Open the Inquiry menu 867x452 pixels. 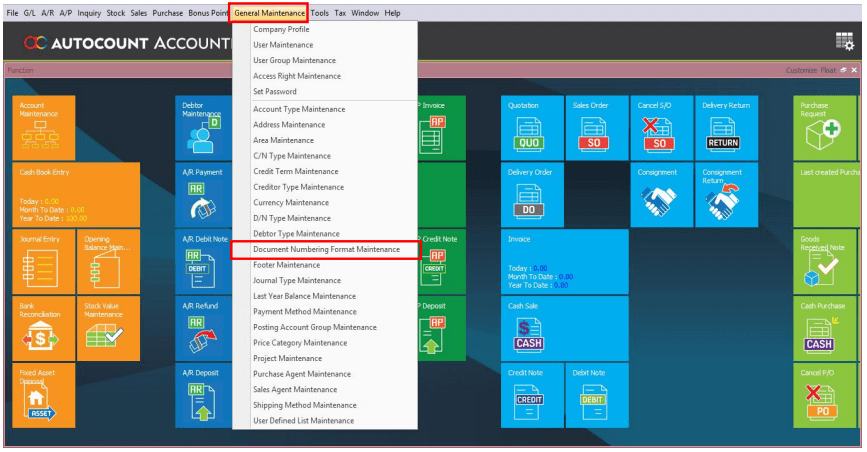[x=89, y=13]
